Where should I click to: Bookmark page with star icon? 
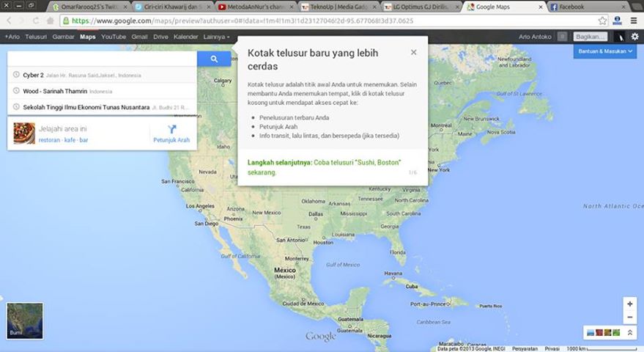[x=602, y=21]
